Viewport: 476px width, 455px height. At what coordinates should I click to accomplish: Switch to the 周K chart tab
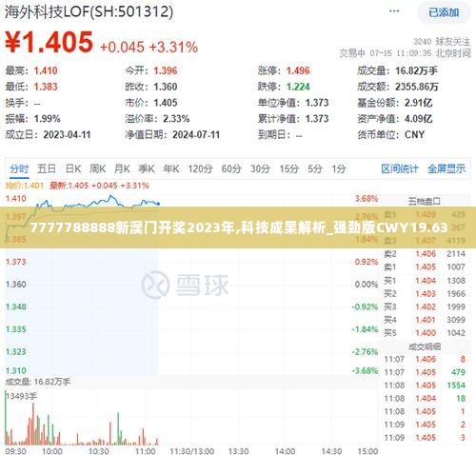coord(97,168)
